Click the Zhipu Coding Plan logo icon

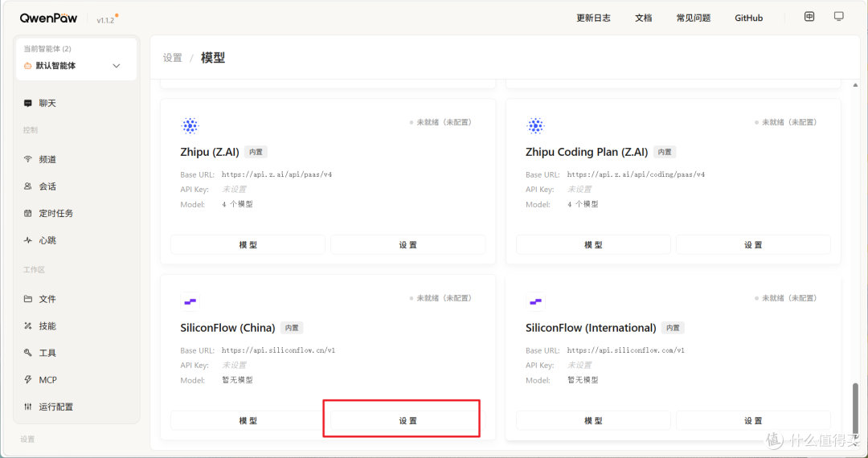click(x=535, y=126)
